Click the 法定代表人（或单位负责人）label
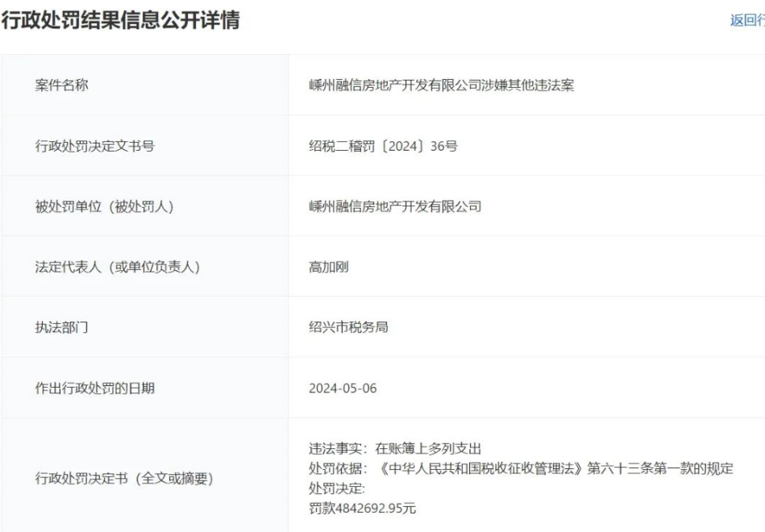 (x=117, y=267)
